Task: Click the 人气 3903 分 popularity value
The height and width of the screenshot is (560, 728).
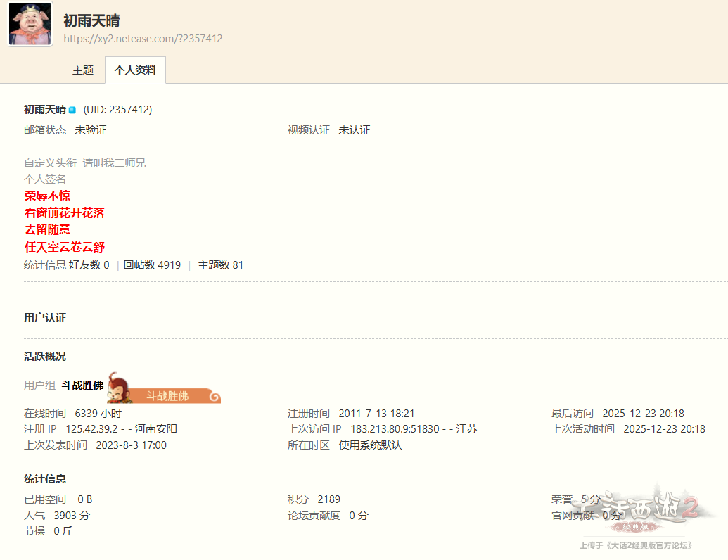Action: [x=72, y=515]
